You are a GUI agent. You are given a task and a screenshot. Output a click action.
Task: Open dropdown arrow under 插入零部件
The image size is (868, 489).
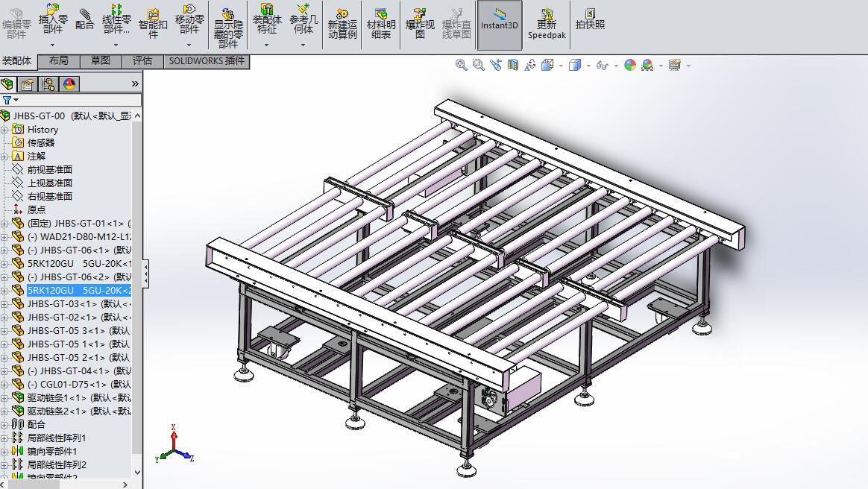(53, 45)
